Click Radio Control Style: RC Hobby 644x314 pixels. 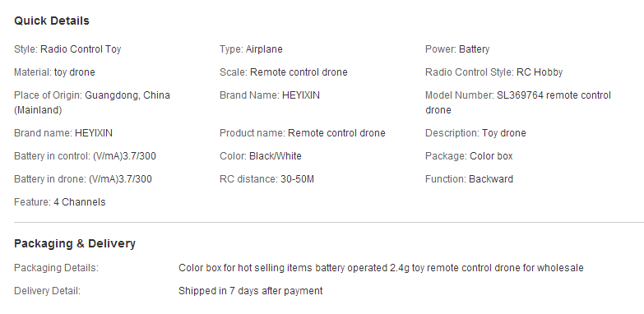coord(493,72)
